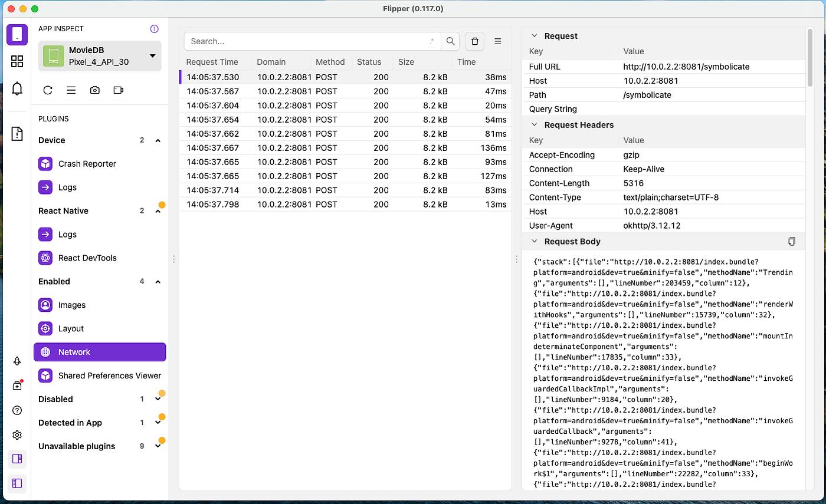Collapse the Request section
This screenshot has width=826, height=504.
click(x=535, y=36)
